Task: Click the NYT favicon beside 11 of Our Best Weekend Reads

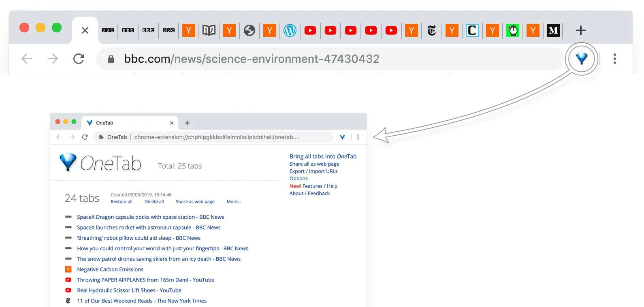Action: 68,301
